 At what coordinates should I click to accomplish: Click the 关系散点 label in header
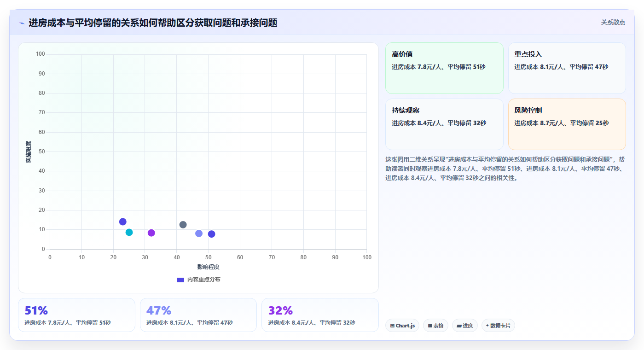613,22
